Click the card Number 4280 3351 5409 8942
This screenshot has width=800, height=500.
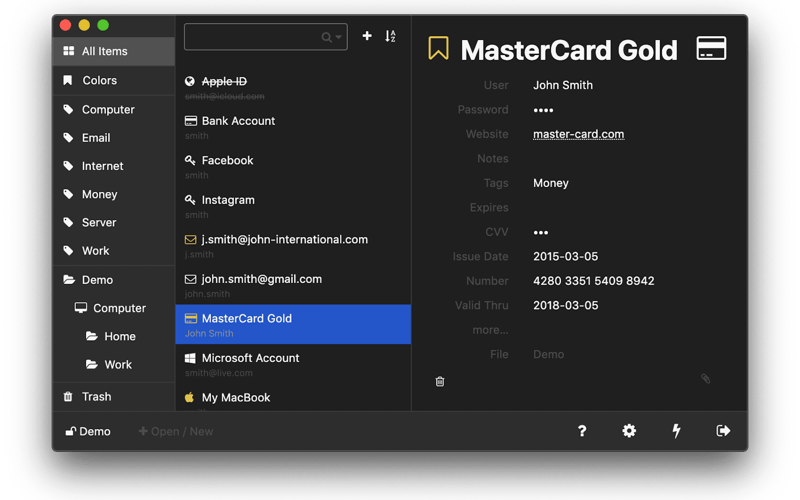(x=593, y=281)
